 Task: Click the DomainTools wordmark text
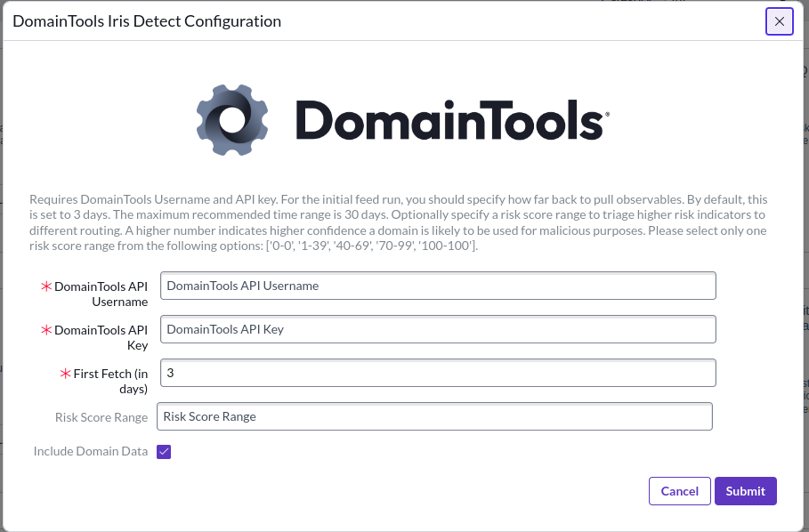[x=451, y=119]
